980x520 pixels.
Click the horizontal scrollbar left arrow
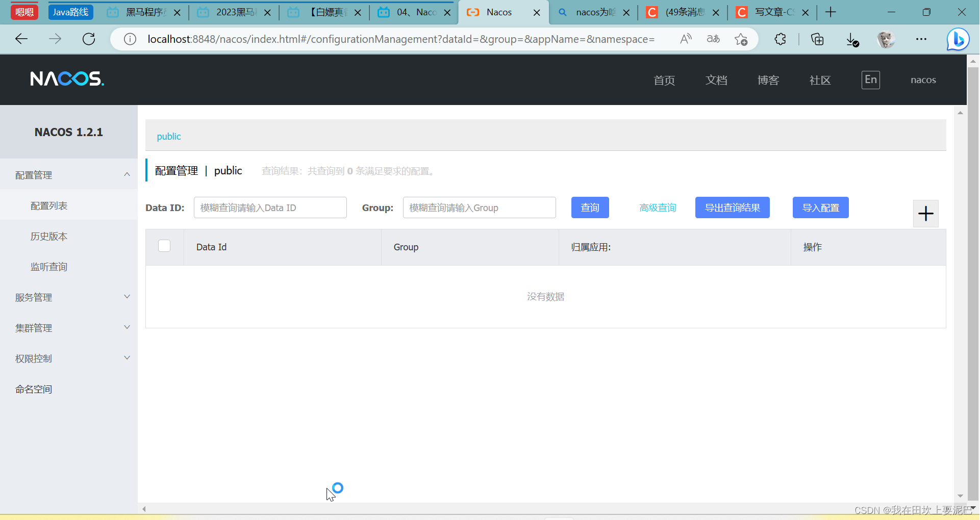(x=144, y=509)
